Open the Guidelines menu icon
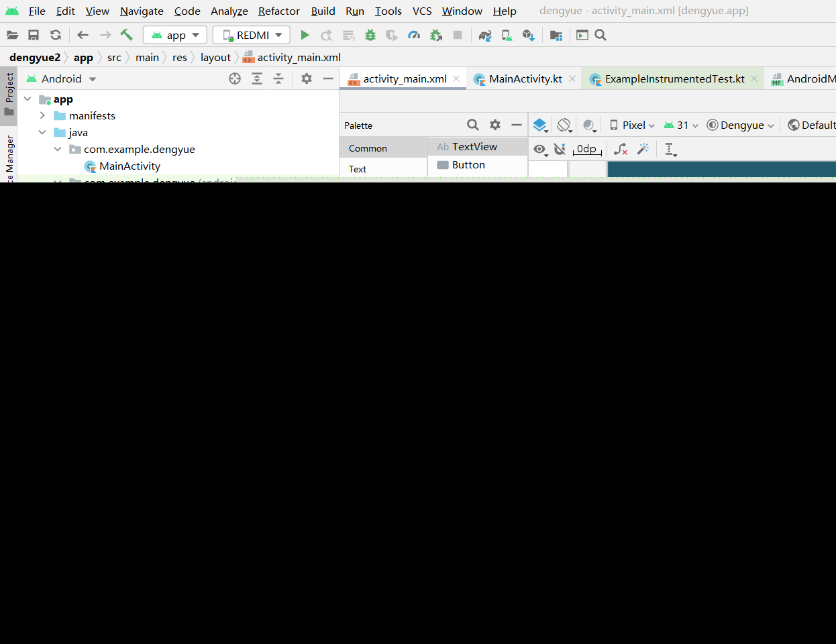Screen dimensions: 836x644 pos(670,150)
